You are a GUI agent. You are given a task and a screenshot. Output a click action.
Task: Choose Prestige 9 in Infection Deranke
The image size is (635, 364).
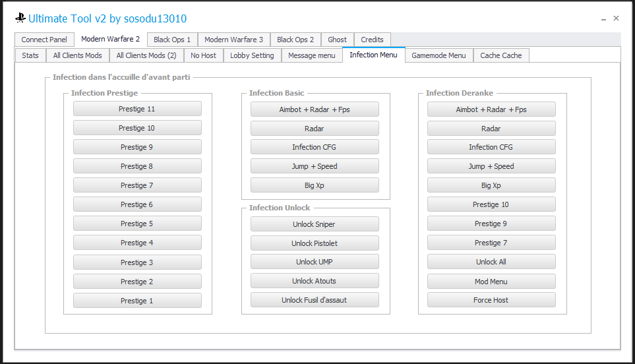(x=491, y=224)
